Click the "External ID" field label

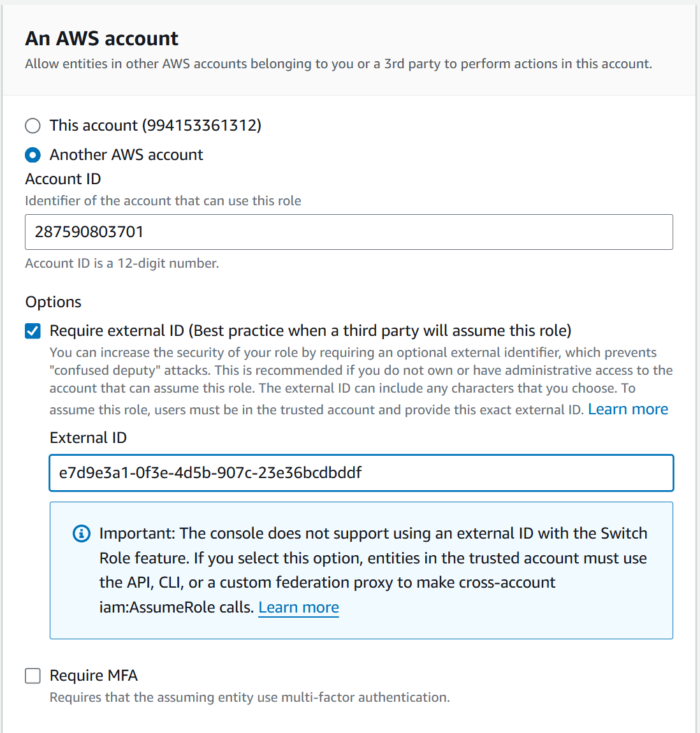(88, 438)
